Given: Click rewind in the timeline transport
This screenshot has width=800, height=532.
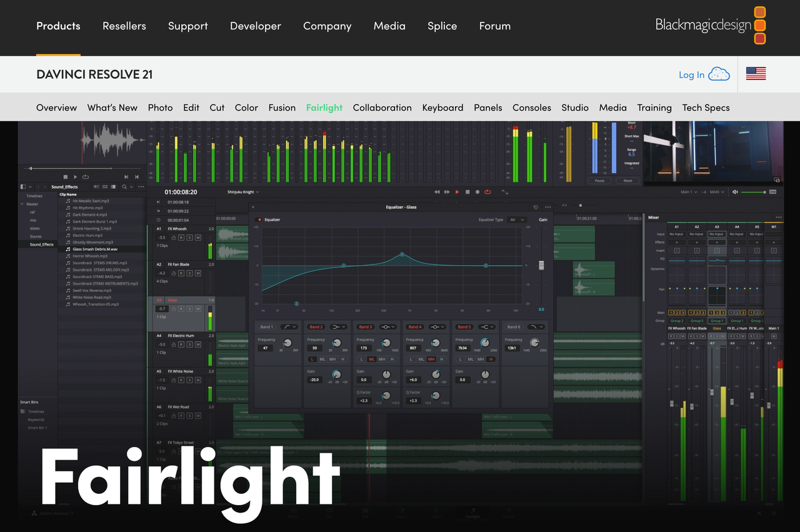Looking at the screenshot, I should click(437, 192).
